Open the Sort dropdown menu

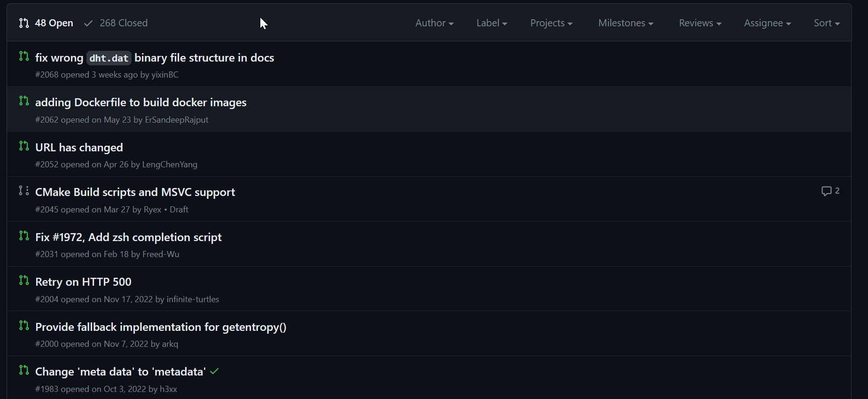point(827,23)
